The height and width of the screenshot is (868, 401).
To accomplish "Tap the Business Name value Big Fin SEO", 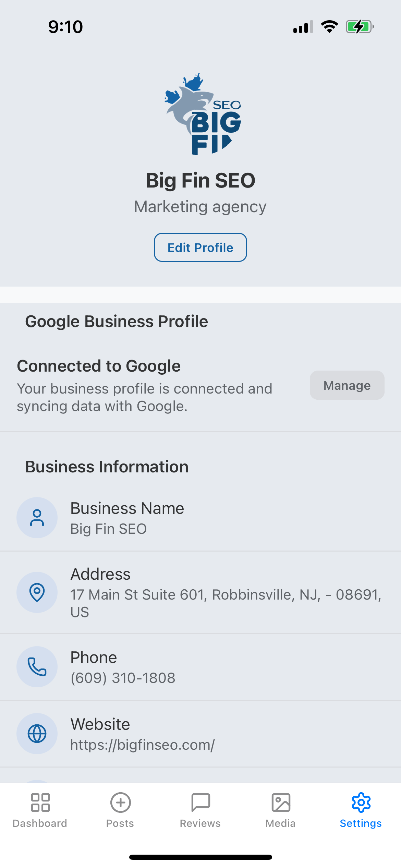I will [x=108, y=529].
